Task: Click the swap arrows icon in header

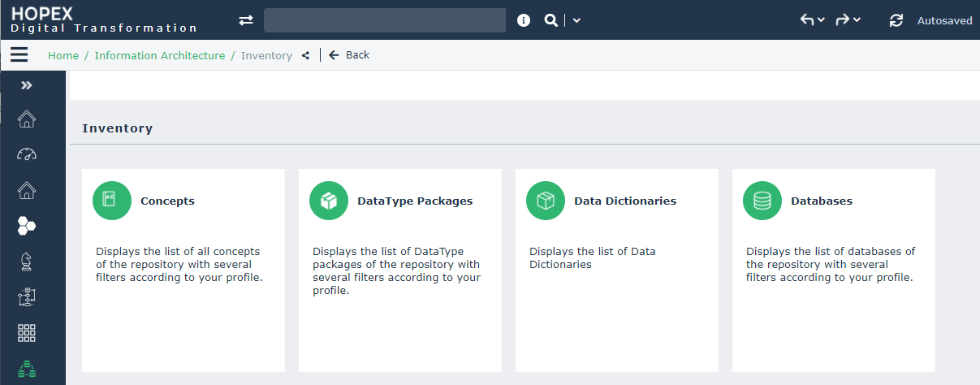Action: 246,20
